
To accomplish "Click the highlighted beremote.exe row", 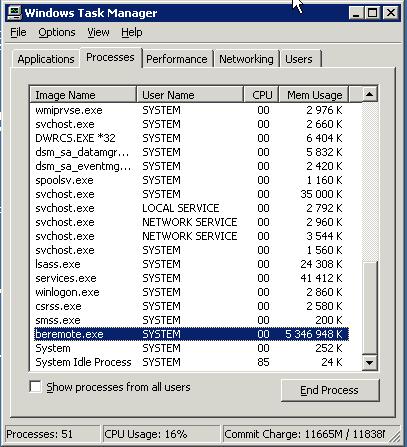I will click(191, 334).
